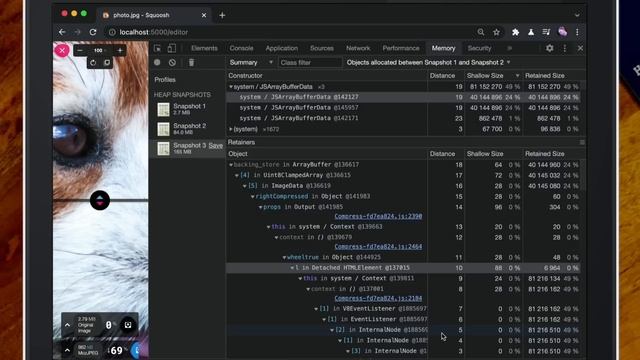Edit the 100 zoom percentage field

tap(99, 51)
